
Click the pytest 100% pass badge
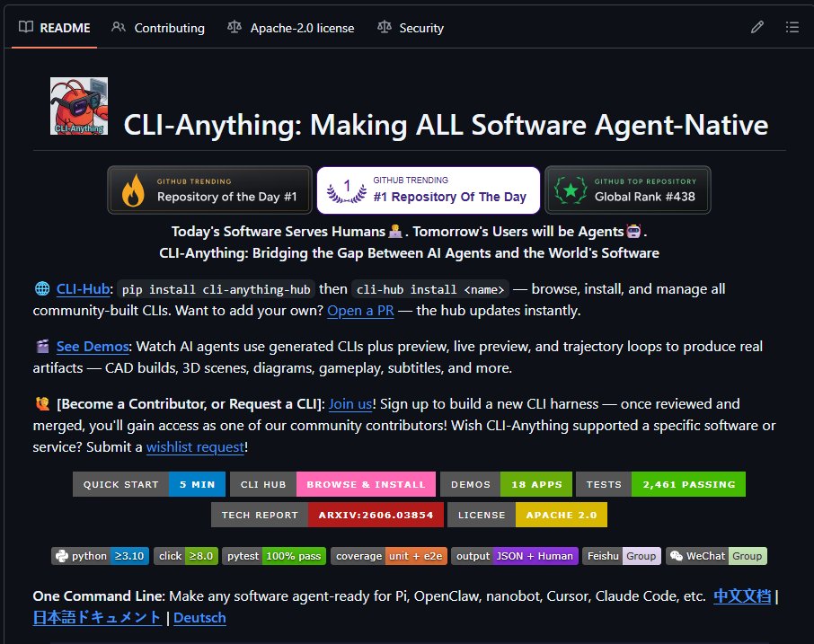coord(274,556)
